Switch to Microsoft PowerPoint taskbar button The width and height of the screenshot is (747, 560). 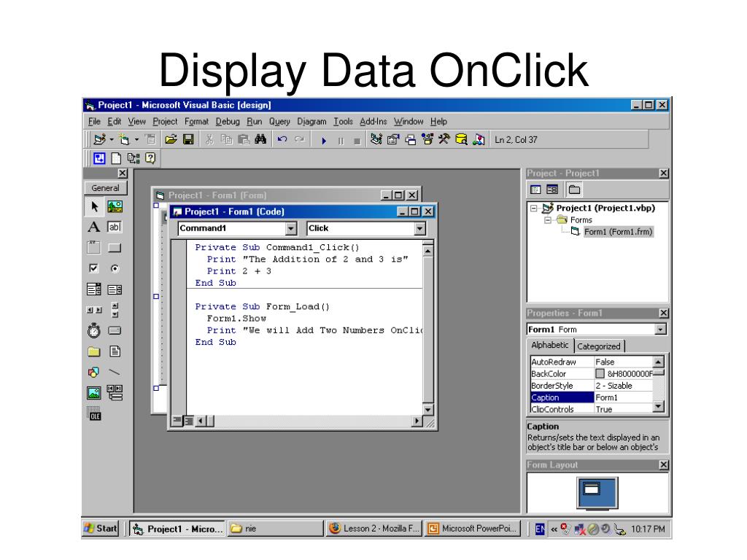(473, 529)
